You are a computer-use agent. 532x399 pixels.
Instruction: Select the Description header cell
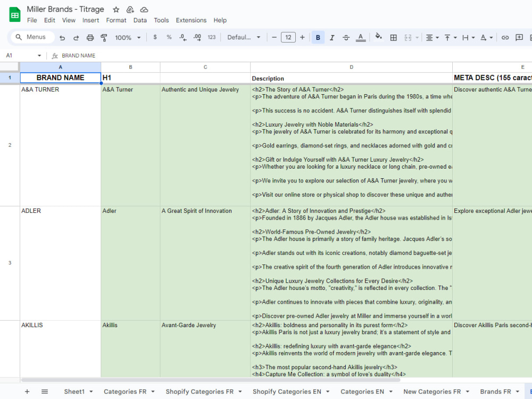351,78
